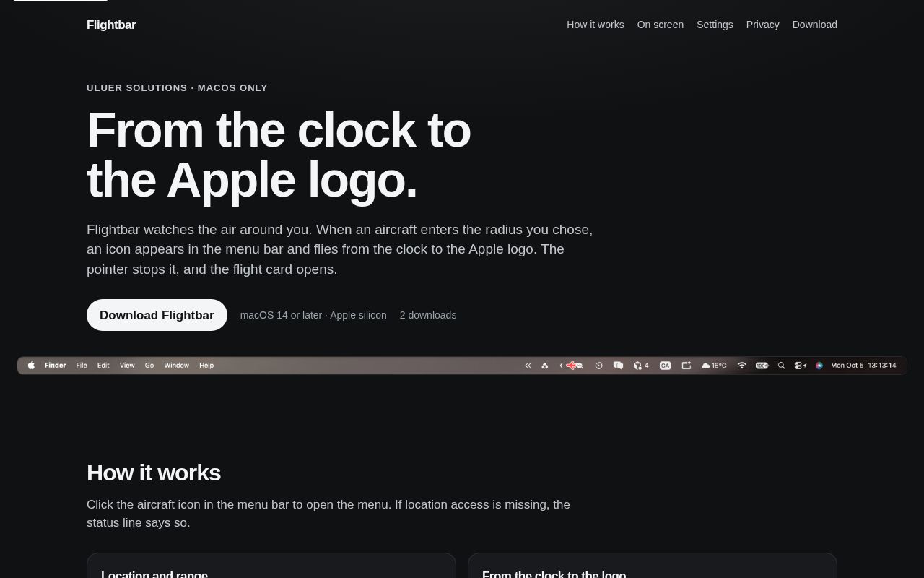The image size is (924, 578).
Task: Click the double-chevron icon in the menu bar preview
Action: click(528, 366)
